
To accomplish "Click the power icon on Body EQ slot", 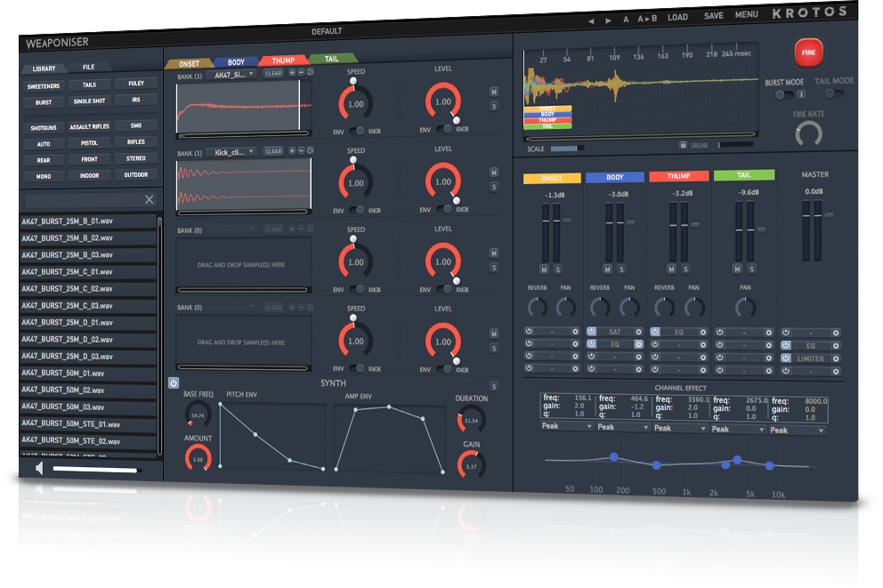I will [x=591, y=343].
